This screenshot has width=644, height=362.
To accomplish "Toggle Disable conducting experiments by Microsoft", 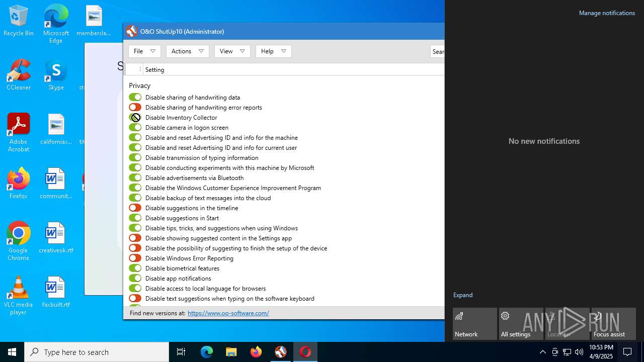I will [x=135, y=167].
